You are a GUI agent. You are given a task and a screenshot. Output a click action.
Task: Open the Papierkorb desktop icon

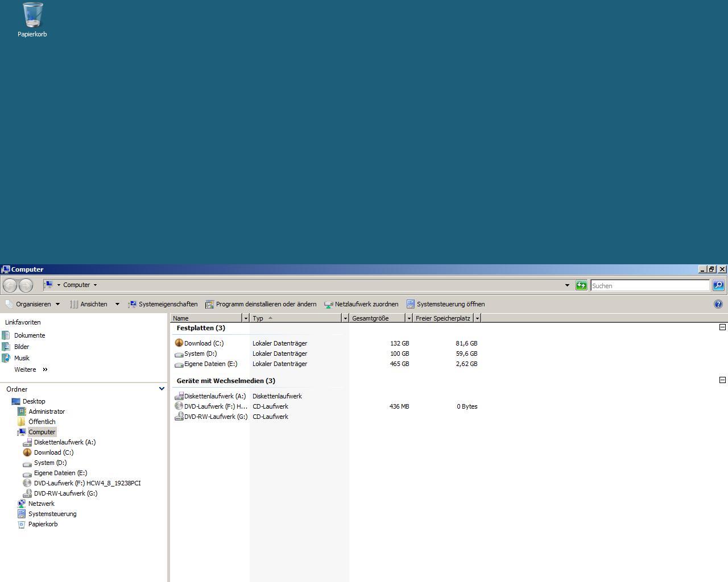point(32,19)
